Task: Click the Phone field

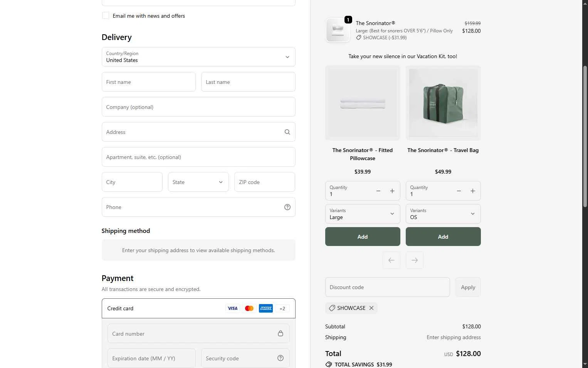Action: 198,207
